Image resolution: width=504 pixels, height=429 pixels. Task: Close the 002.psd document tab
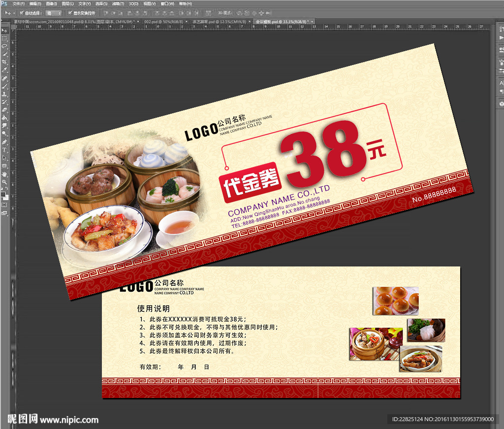[x=186, y=22]
